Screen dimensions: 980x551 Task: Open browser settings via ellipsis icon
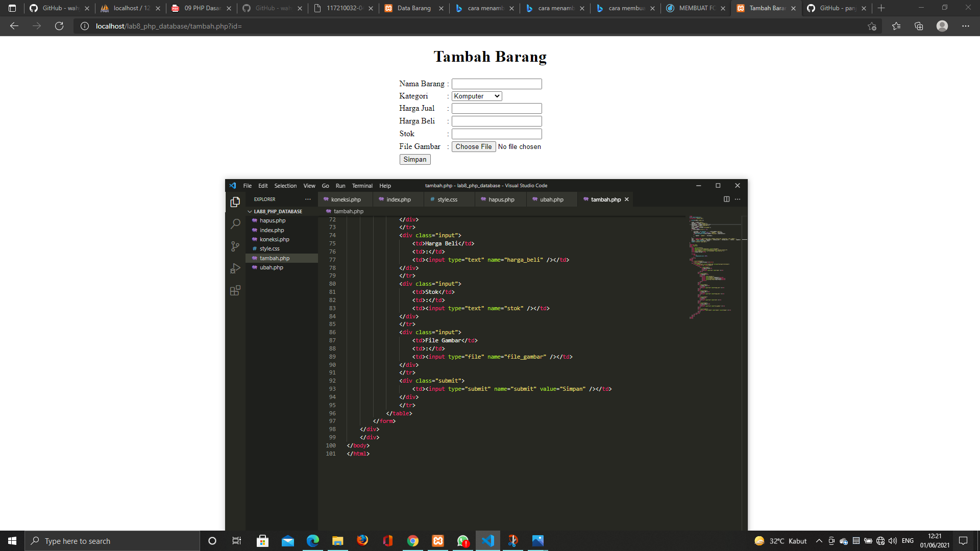coord(965,26)
